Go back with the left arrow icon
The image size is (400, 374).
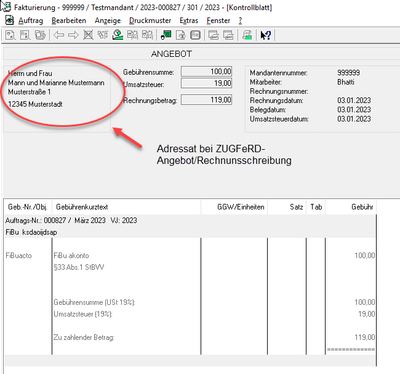coord(59,35)
